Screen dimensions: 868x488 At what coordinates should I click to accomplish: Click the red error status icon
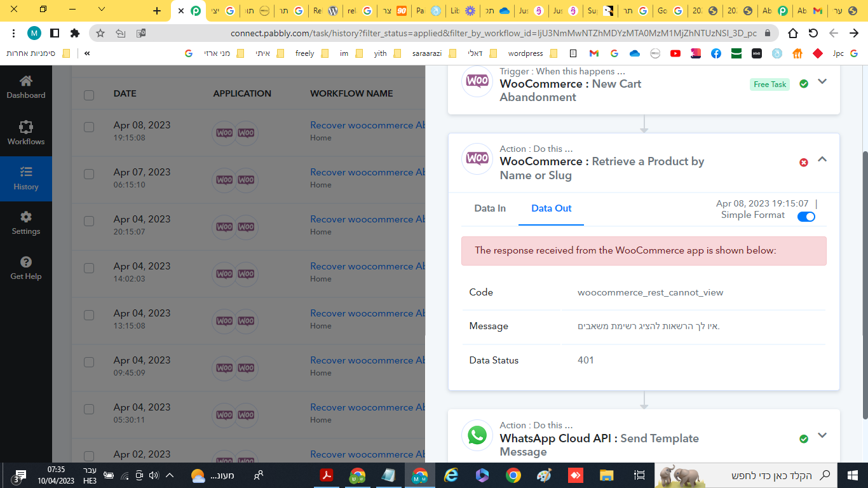804,163
